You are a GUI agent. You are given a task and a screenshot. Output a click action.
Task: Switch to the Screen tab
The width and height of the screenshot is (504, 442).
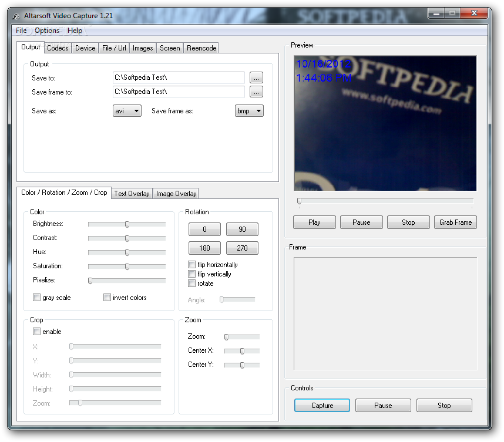tap(170, 48)
